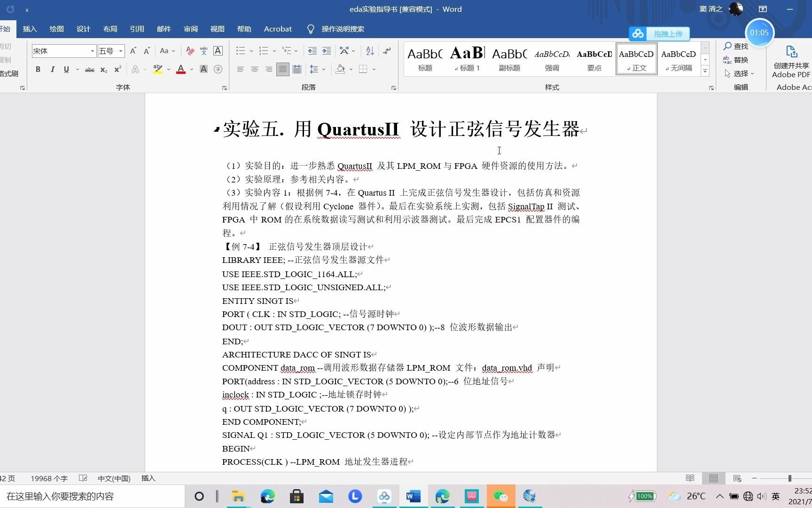Screen dimensions: 812x508
Task: Open the Acrobat tab
Action: (278, 29)
